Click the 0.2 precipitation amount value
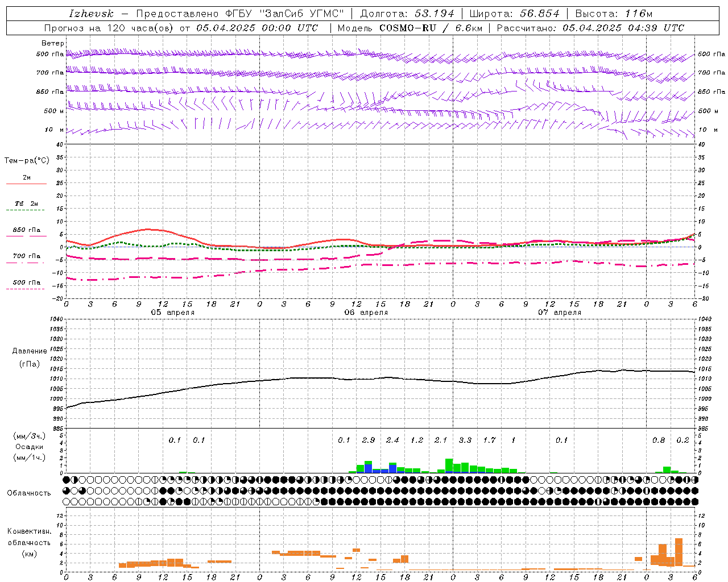728x582 pixels. 682,440
